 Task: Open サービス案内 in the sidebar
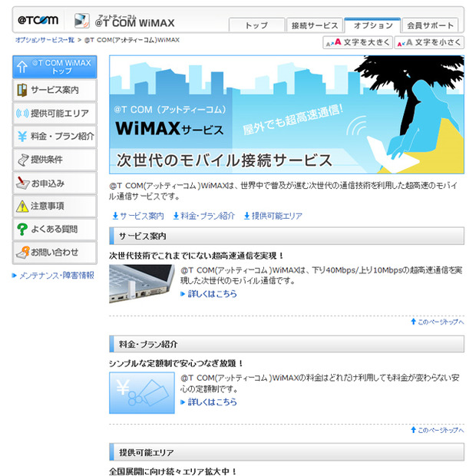pos(55,90)
